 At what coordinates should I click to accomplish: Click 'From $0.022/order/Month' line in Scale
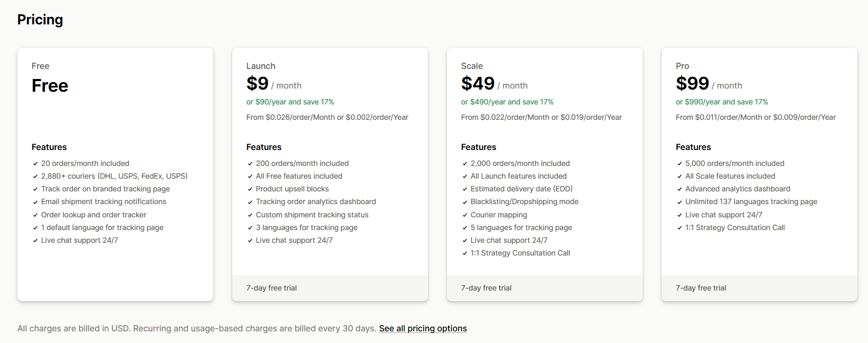coord(541,117)
